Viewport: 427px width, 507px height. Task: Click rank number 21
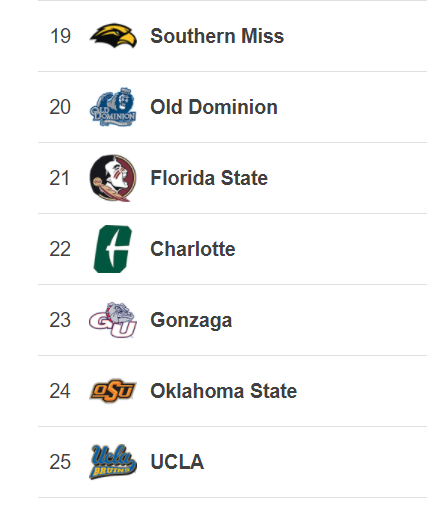click(x=59, y=178)
